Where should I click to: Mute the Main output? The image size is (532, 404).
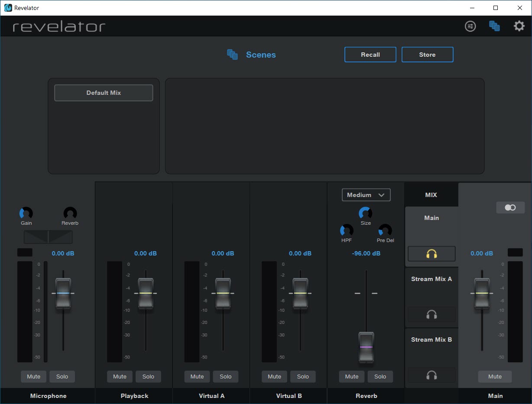[x=495, y=377]
